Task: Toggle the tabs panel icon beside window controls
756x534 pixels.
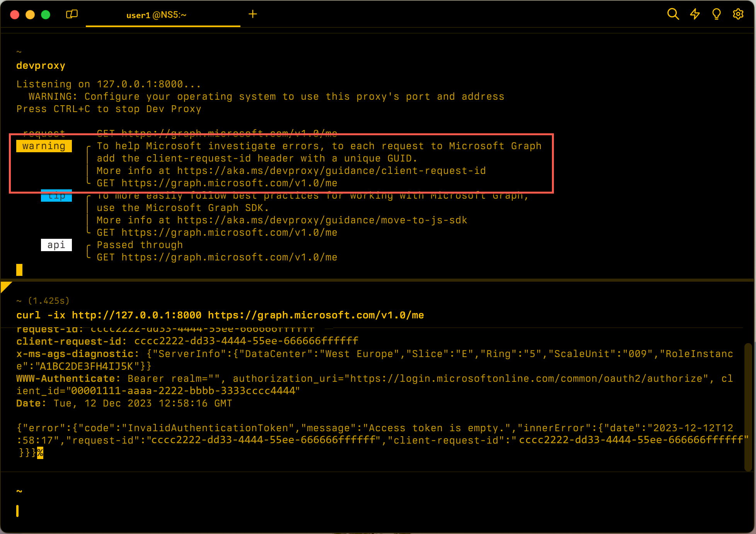Action: click(72, 14)
